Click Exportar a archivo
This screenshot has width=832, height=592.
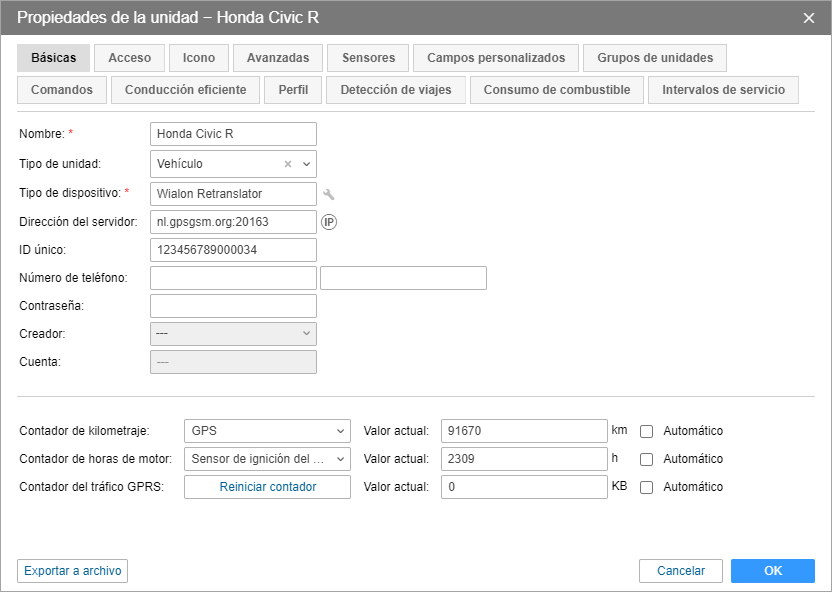coord(73,571)
